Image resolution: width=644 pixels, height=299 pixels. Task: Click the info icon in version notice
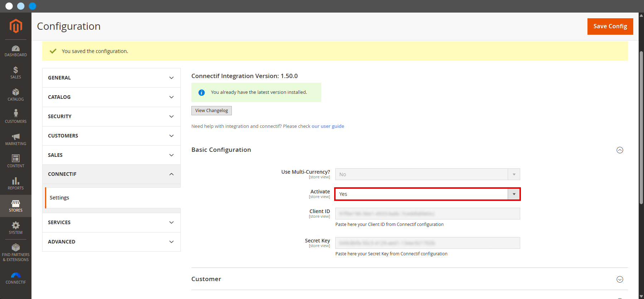(x=201, y=92)
